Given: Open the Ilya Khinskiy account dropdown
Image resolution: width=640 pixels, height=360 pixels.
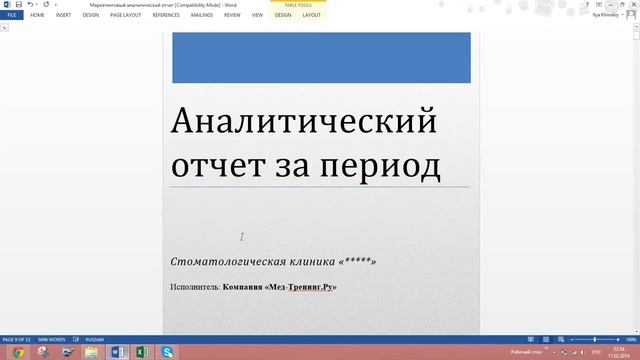Looking at the screenshot, I should [608, 15].
